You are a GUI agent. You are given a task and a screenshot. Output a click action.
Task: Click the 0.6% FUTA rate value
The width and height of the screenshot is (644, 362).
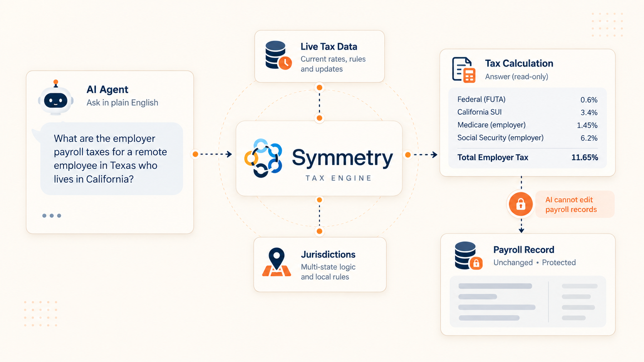589,100
